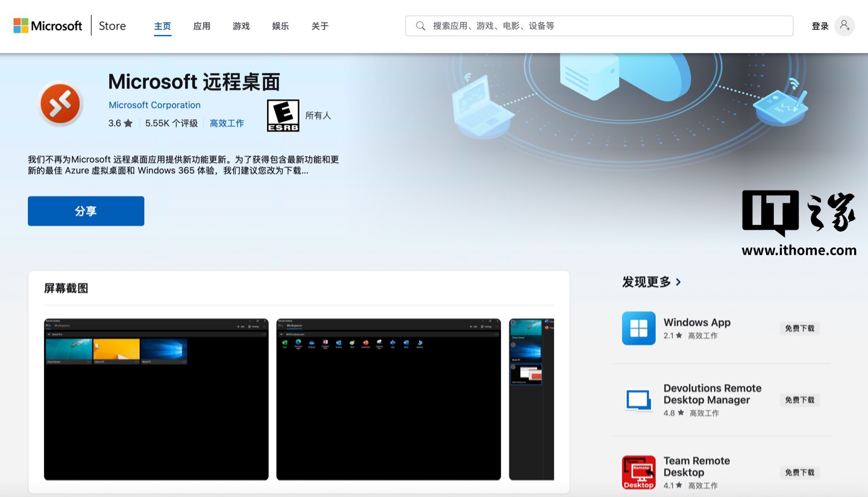Click the 登录 sign-in link
This screenshot has height=497, width=868.
tap(820, 26)
